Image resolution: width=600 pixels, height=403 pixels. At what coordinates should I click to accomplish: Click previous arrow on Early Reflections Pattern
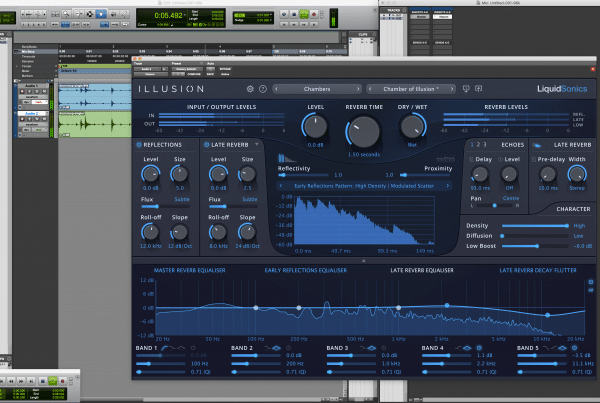coord(281,186)
